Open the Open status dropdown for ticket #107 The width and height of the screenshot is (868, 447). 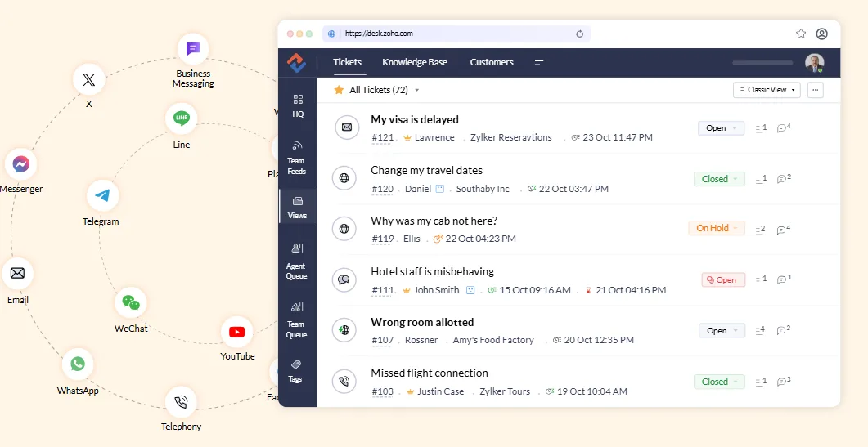pos(722,331)
